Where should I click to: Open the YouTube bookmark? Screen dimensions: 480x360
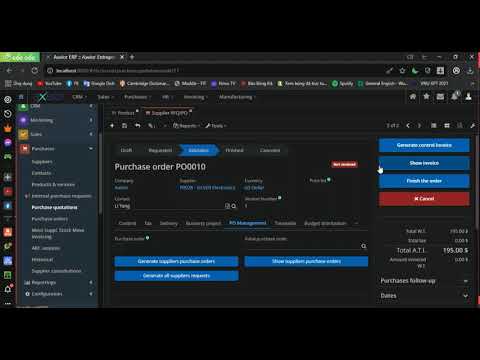(x=50, y=84)
